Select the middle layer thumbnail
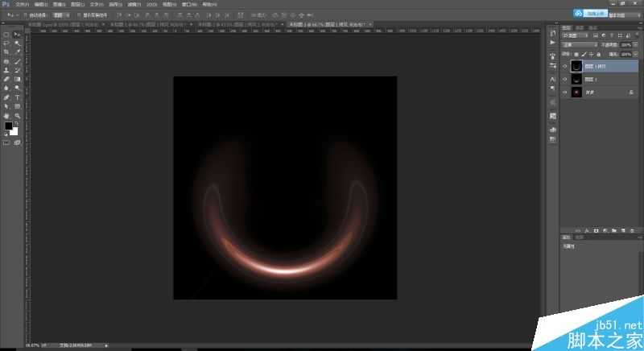The height and width of the screenshot is (351, 644). click(x=576, y=80)
